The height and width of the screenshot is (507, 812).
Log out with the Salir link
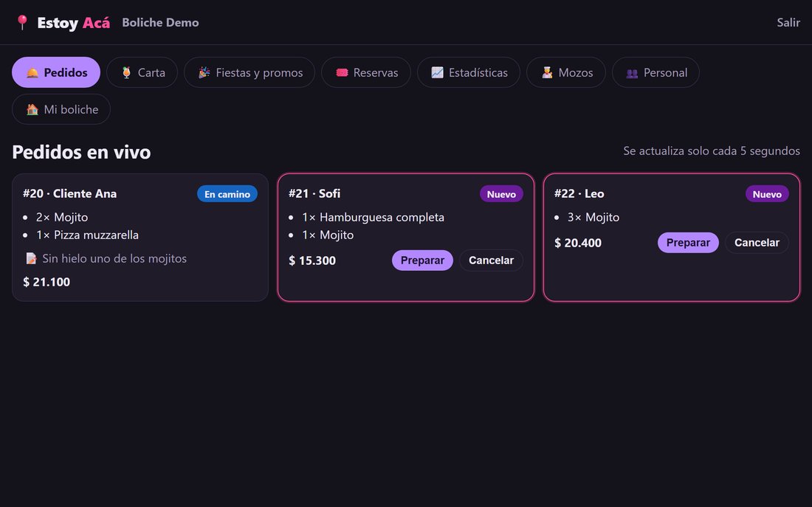click(x=788, y=22)
